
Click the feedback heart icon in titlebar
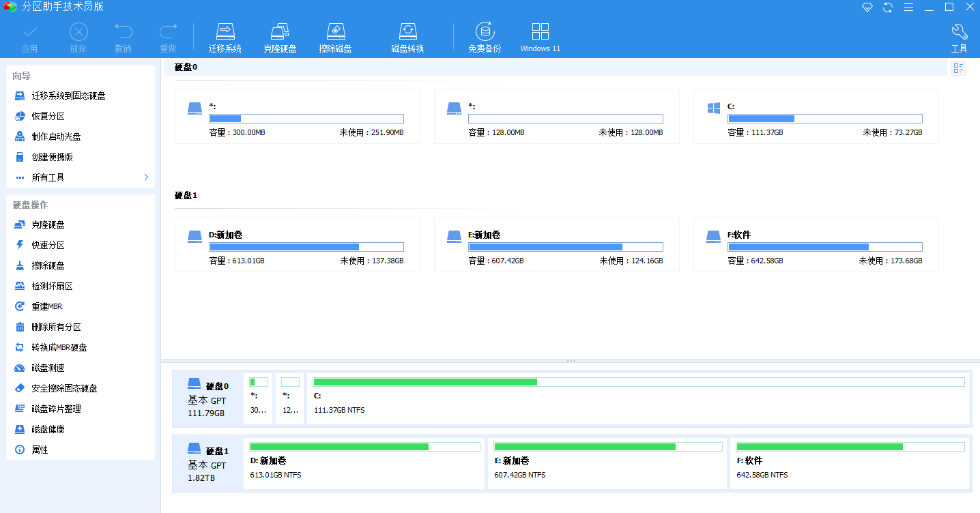coord(867,7)
